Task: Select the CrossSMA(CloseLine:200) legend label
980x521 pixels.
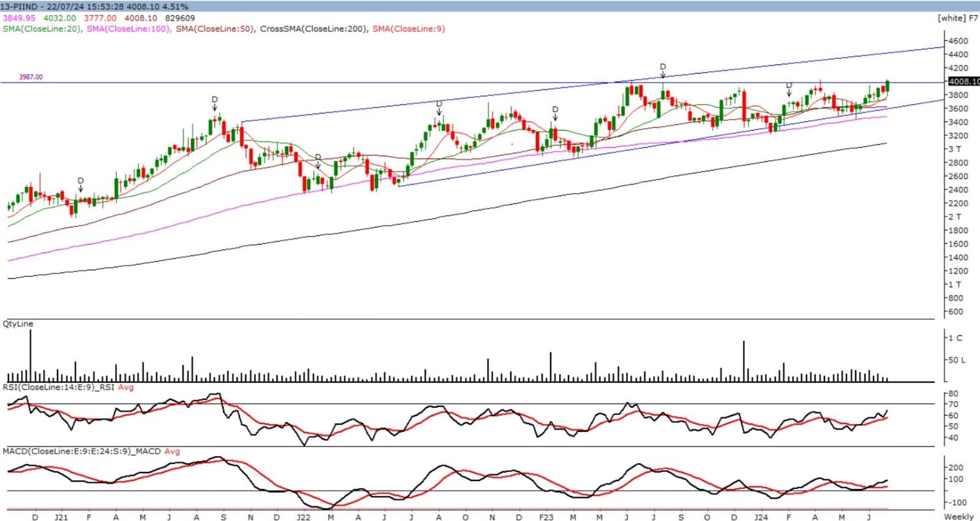Action: [314, 29]
